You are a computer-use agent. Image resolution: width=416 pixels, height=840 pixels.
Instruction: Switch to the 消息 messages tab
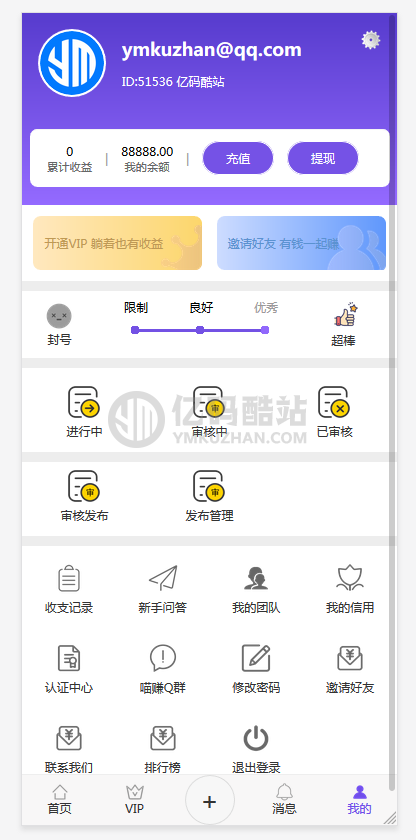coord(284,800)
